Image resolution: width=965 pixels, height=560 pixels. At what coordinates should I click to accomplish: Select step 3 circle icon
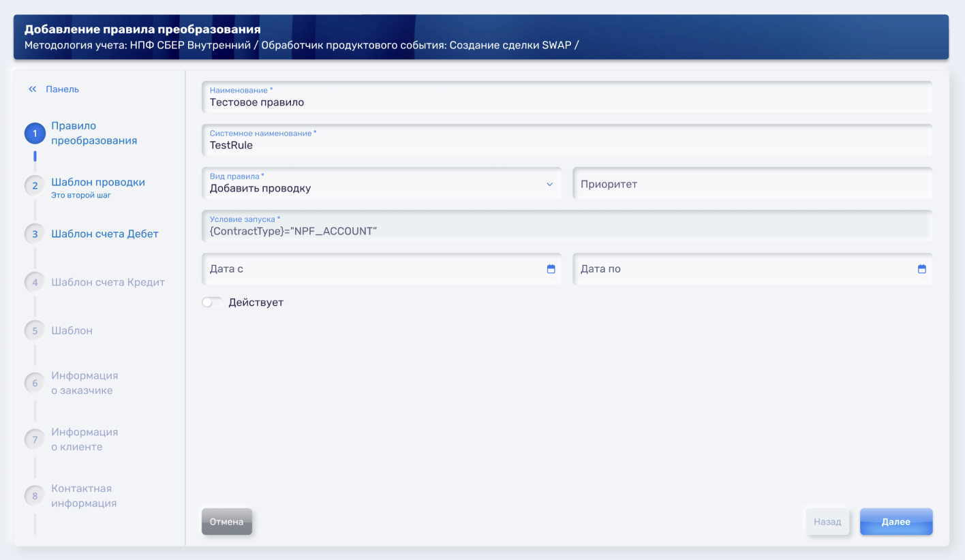35,234
